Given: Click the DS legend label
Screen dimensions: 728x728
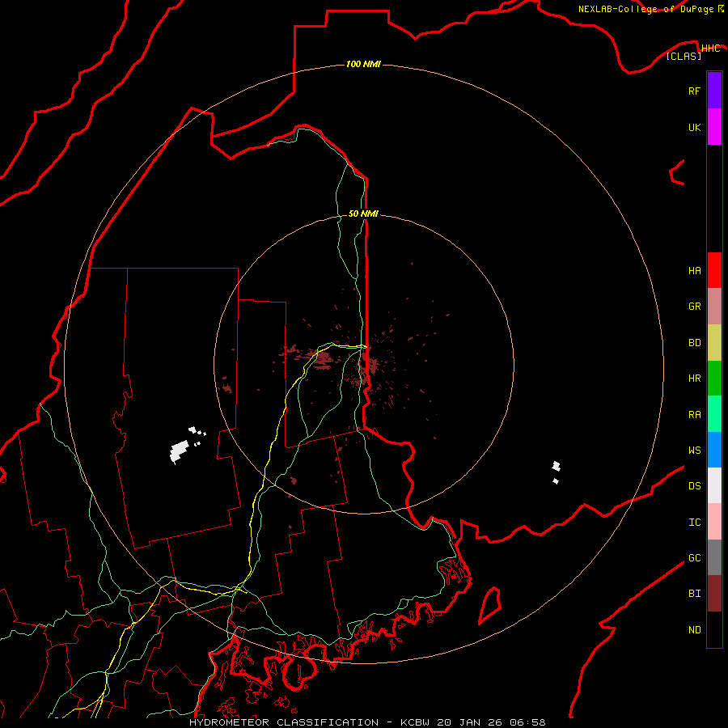Looking at the screenshot, I should pyautogui.click(x=694, y=486).
